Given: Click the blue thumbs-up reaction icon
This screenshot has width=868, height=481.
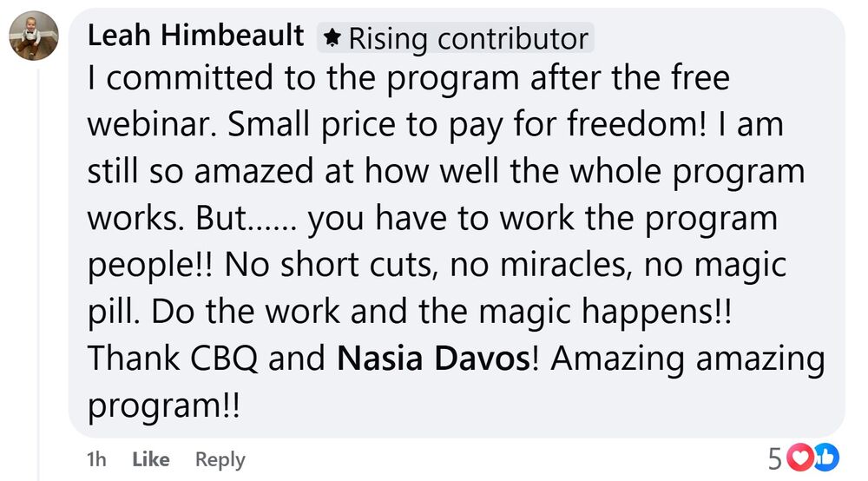Looking at the screenshot, I should tap(825, 458).
